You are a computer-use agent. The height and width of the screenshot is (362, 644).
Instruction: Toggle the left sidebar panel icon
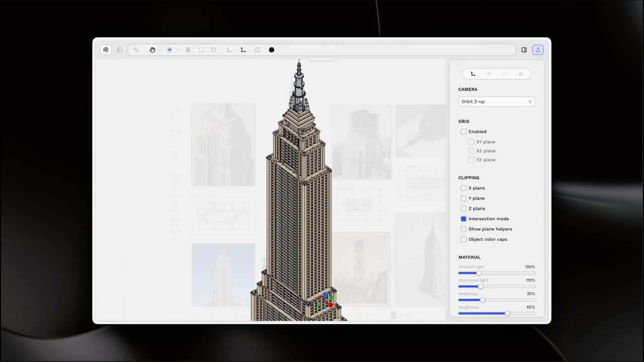click(x=120, y=50)
